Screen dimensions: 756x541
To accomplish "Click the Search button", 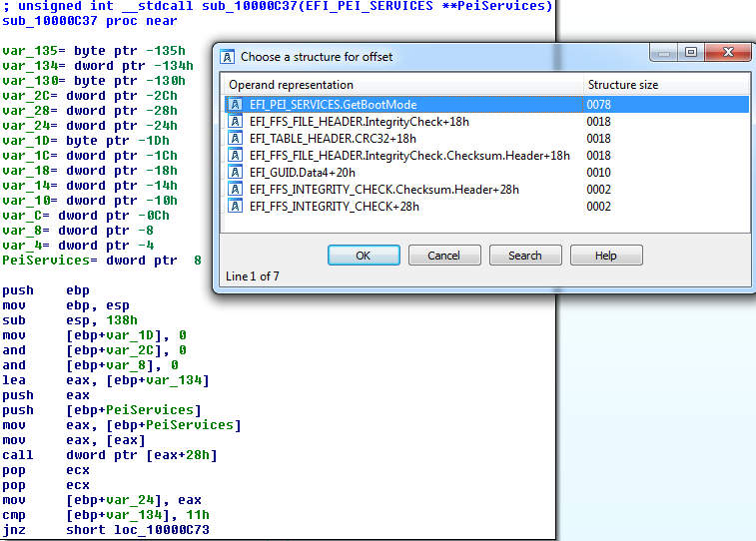I will tap(525, 256).
